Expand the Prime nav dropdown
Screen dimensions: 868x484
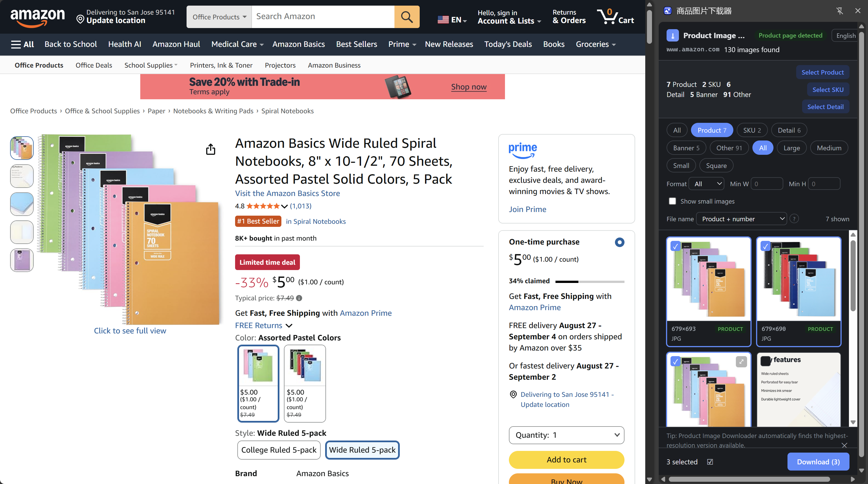click(x=402, y=44)
